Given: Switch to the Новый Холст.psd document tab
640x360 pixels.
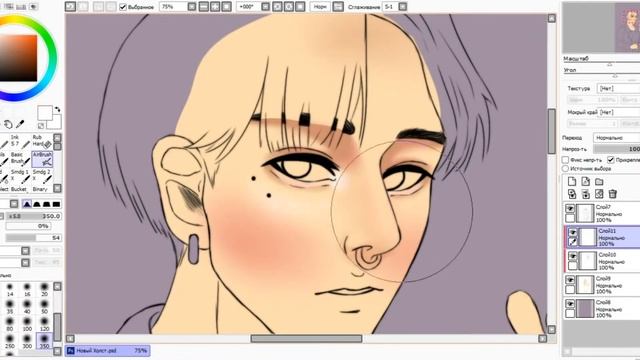Looking at the screenshot, I should point(107,351).
